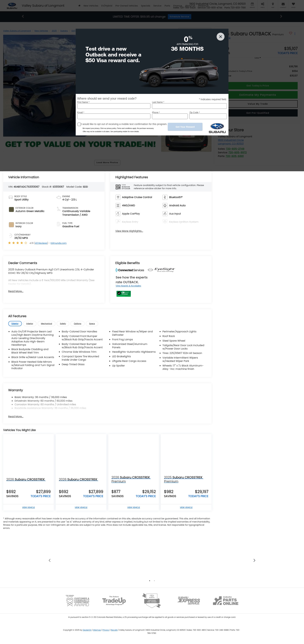The image size is (304, 644).
Task: Select the Mechanical features tab
Action: click(x=46, y=324)
